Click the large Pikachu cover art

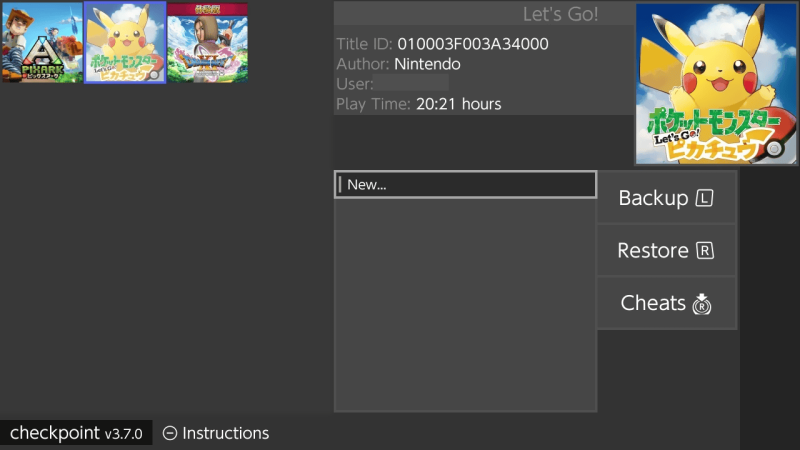(x=716, y=84)
